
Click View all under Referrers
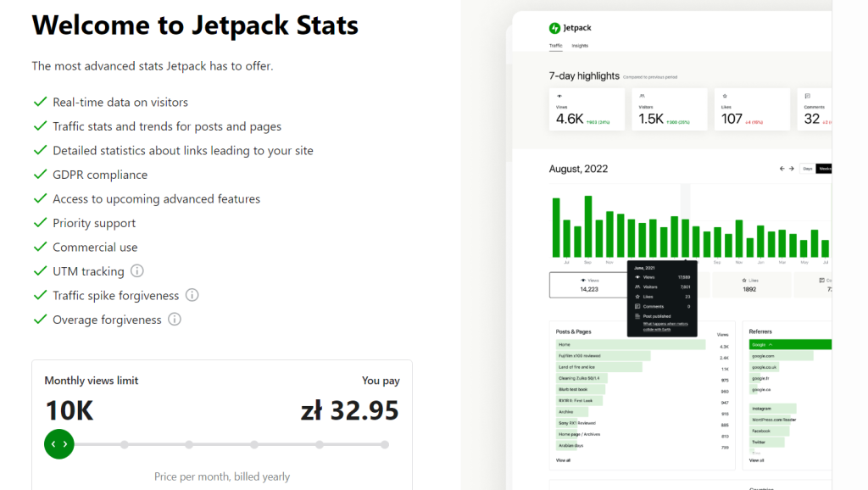click(x=756, y=460)
